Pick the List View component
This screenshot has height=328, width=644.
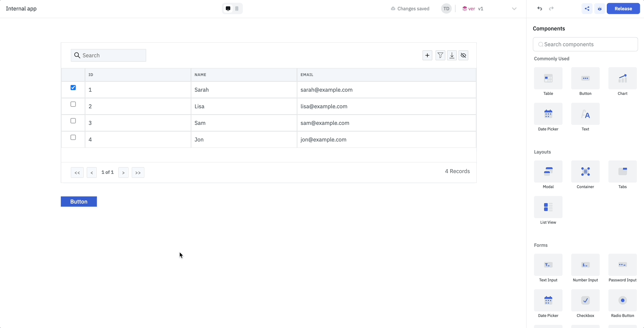pos(548,207)
